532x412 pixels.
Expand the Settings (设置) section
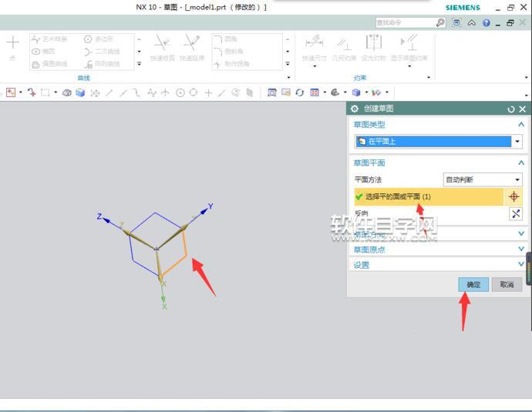coord(521,265)
